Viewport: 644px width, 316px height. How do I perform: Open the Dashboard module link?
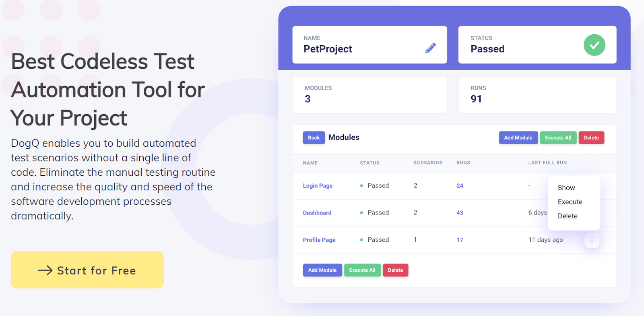(317, 213)
